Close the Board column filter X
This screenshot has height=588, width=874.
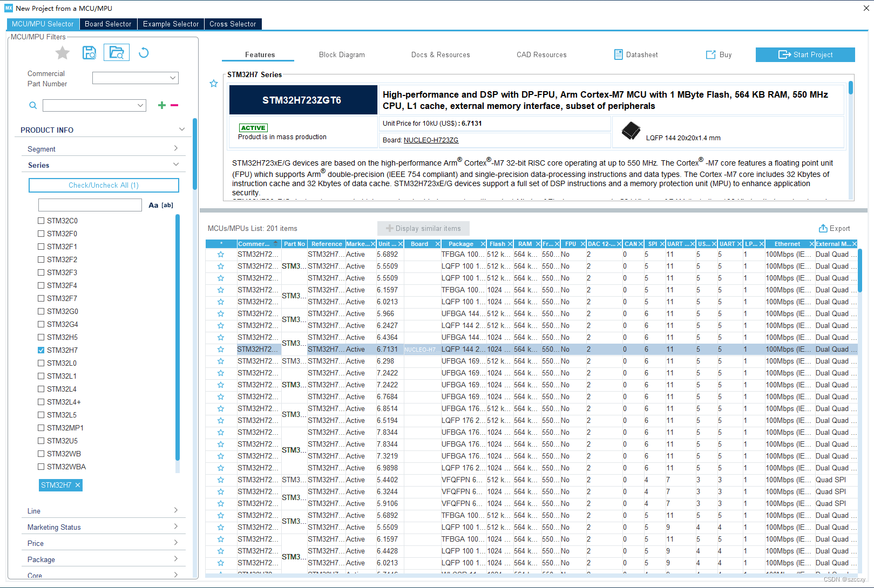(438, 244)
